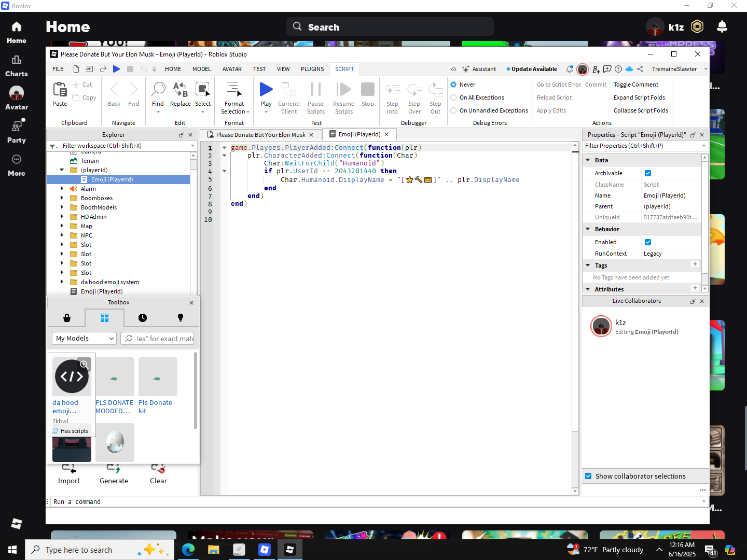The width and height of the screenshot is (747, 560).
Task: Start the game with Play button
Action: [x=266, y=89]
